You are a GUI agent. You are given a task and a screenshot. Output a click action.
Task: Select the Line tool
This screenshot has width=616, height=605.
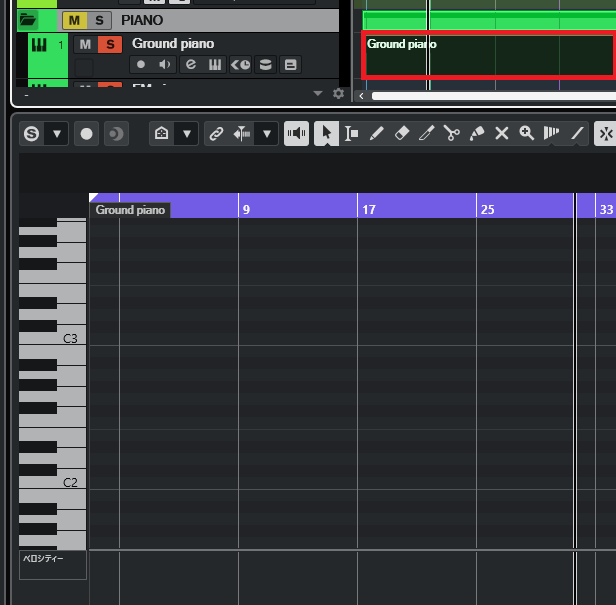pyautogui.click(x=577, y=134)
